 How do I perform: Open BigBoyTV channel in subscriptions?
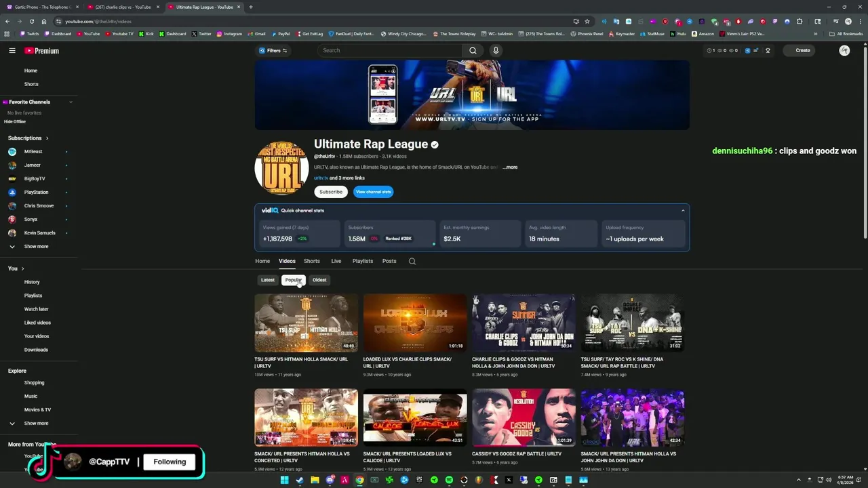(34, 179)
